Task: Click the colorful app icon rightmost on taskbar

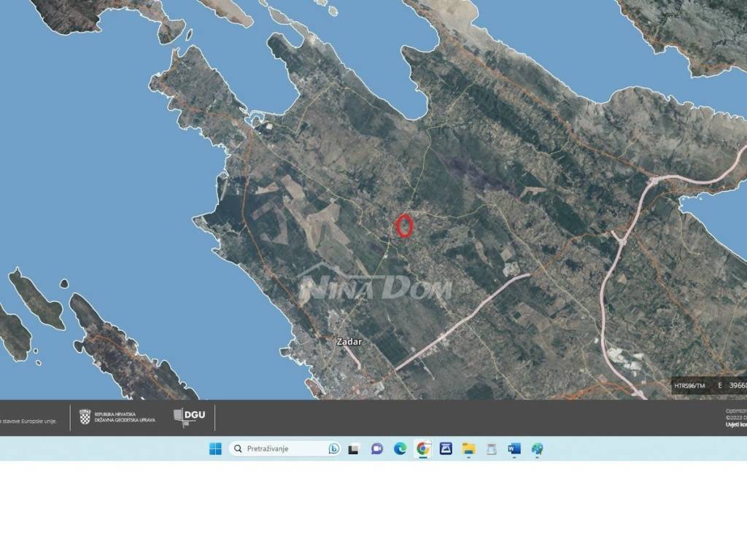Action: click(x=538, y=449)
